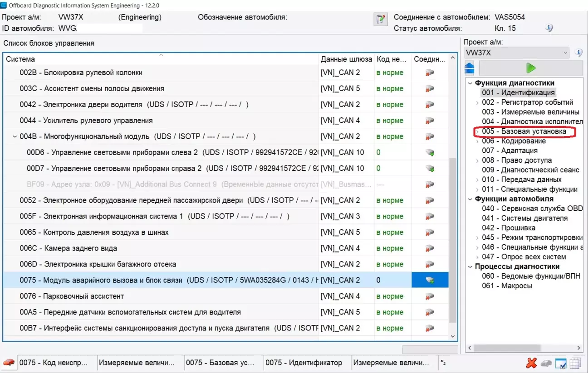Viewport: 588px width, 373px height.
Task: Click the red X icon in the bottom toolbar
Action: [531, 363]
